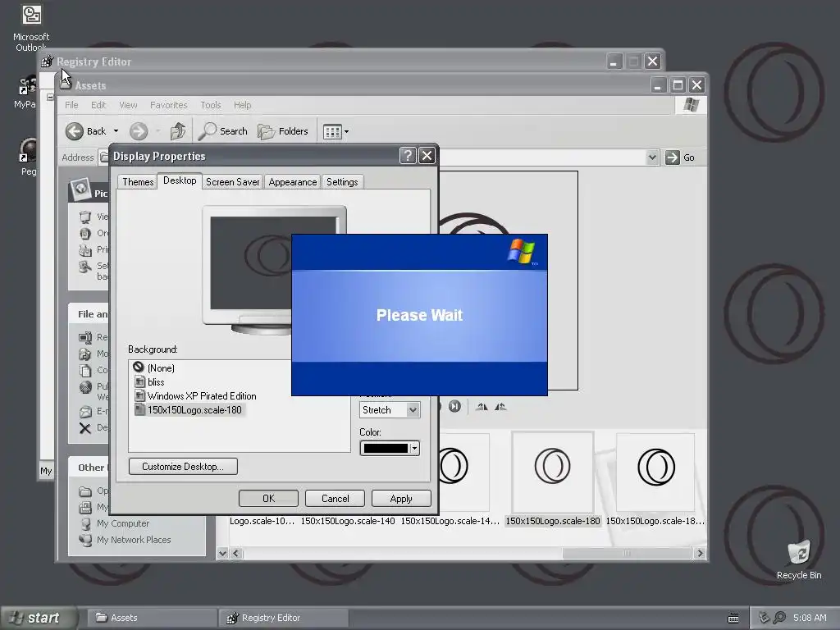Click the print pictures icon

coord(85,249)
